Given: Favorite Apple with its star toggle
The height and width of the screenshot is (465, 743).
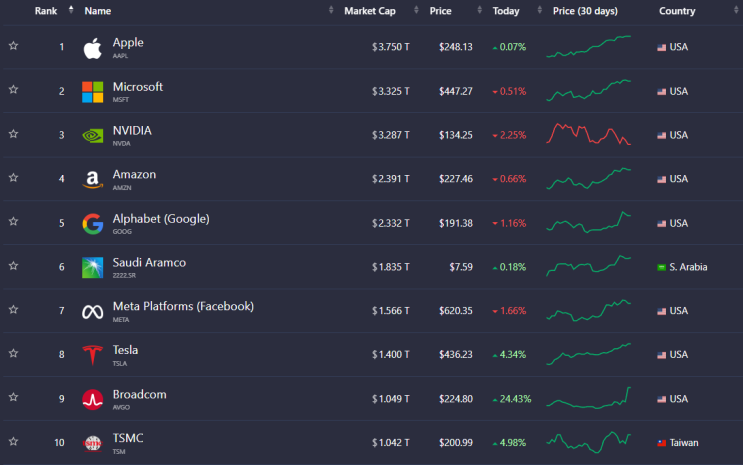Looking at the screenshot, I should tap(13, 46).
